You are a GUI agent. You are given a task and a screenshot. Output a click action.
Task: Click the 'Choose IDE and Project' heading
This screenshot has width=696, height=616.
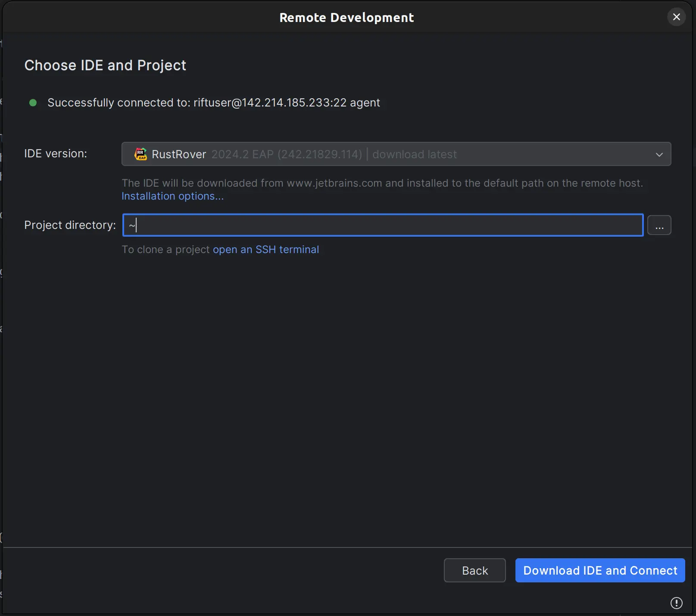pyautogui.click(x=105, y=66)
